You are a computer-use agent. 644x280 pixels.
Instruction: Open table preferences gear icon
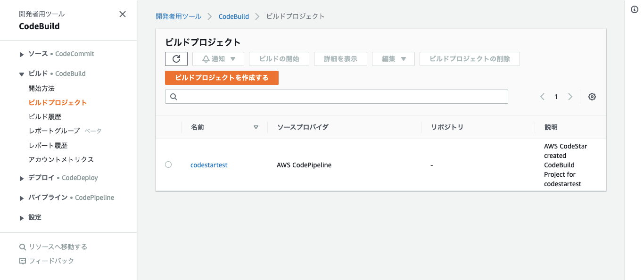(x=592, y=97)
